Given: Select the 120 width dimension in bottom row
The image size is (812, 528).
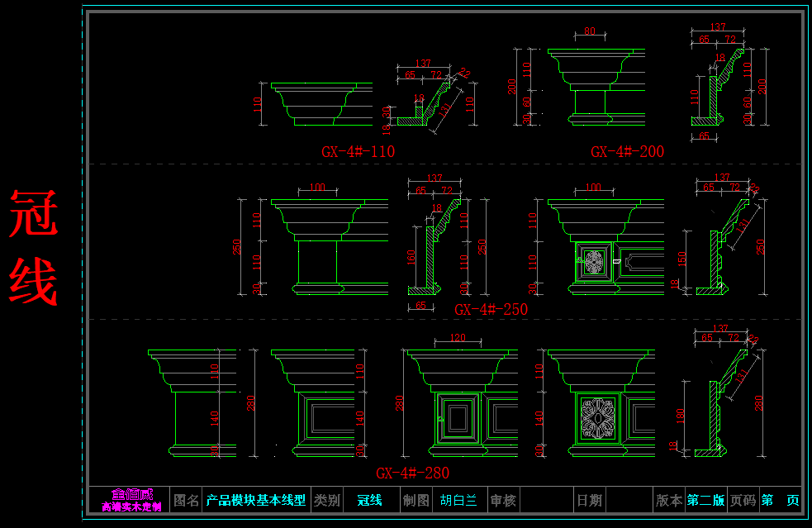Looking at the screenshot, I should click(x=457, y=338).
